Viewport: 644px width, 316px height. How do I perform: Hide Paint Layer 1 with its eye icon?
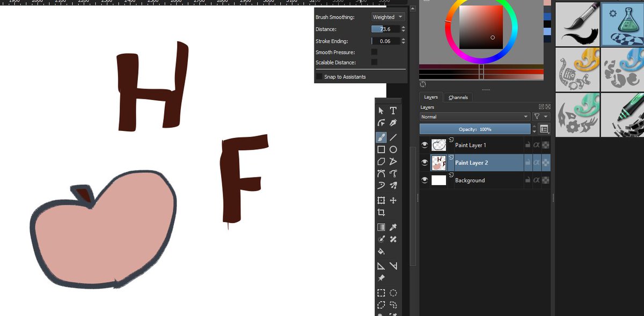point(425,145)
